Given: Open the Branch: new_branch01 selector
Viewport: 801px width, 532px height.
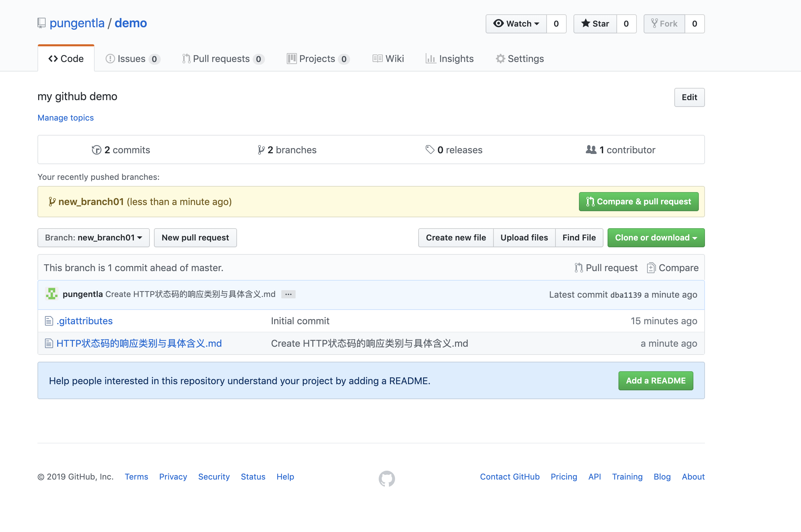Looking at the screenshot, I should click(93, 238).
